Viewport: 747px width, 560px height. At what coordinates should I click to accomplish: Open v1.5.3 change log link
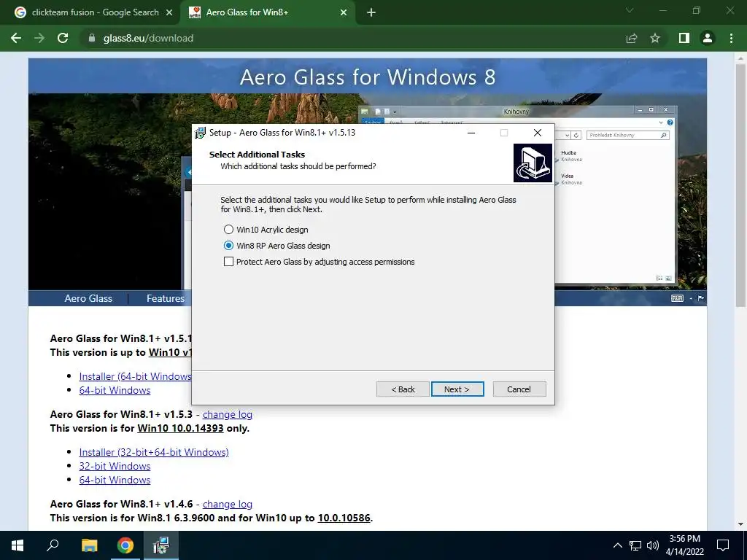pos(228,414)
